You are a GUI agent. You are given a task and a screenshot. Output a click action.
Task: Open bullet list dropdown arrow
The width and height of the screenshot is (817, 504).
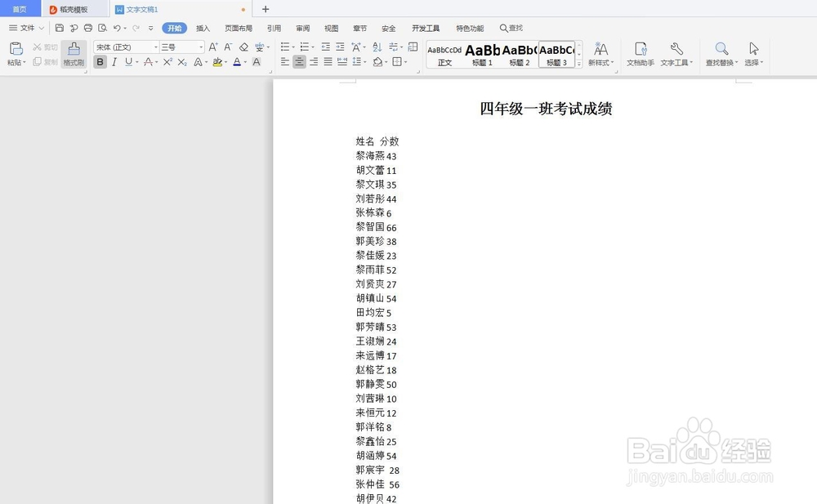[293, 47]
